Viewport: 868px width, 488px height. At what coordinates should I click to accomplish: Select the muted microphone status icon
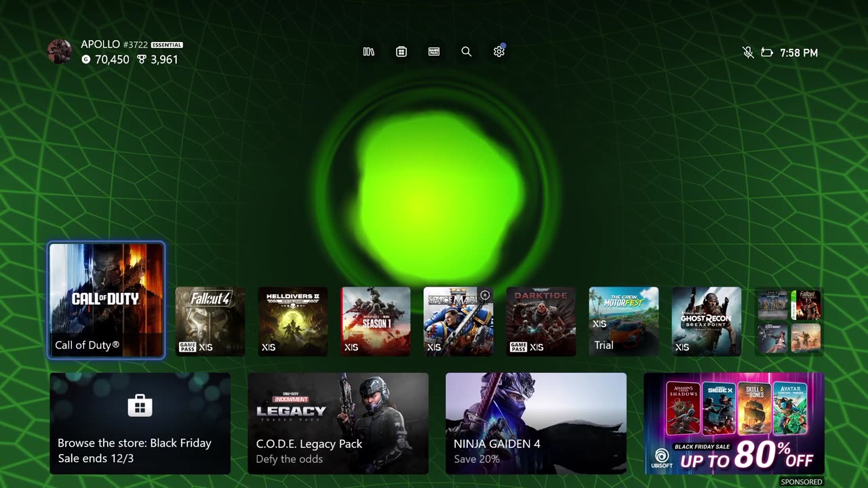point(748,52)
